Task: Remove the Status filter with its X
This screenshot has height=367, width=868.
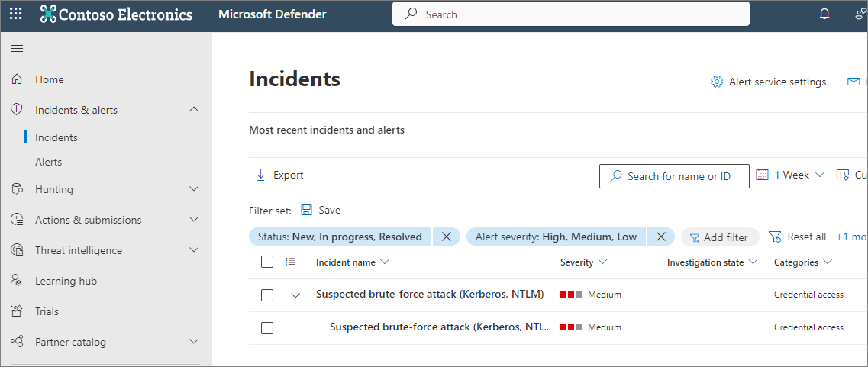Action: [446, 237]
